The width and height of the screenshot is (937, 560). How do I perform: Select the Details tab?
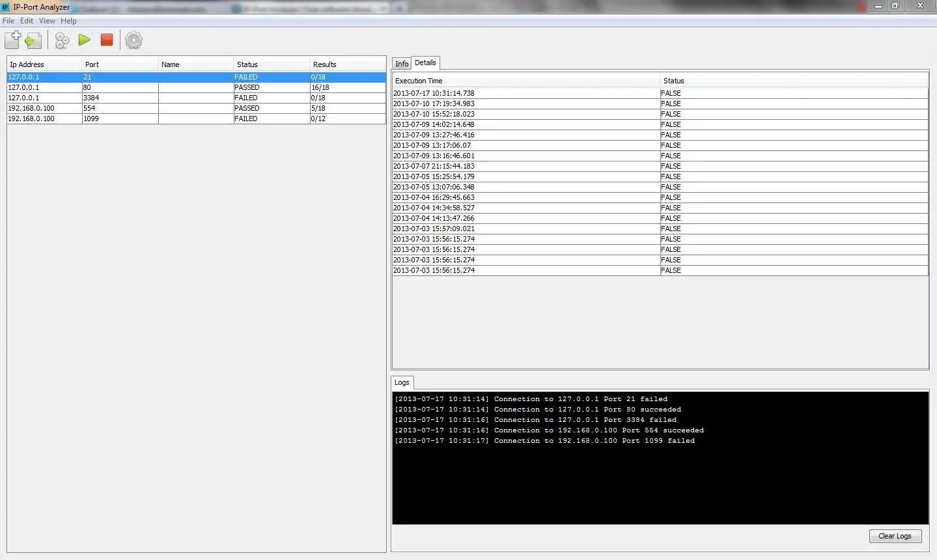425,63
